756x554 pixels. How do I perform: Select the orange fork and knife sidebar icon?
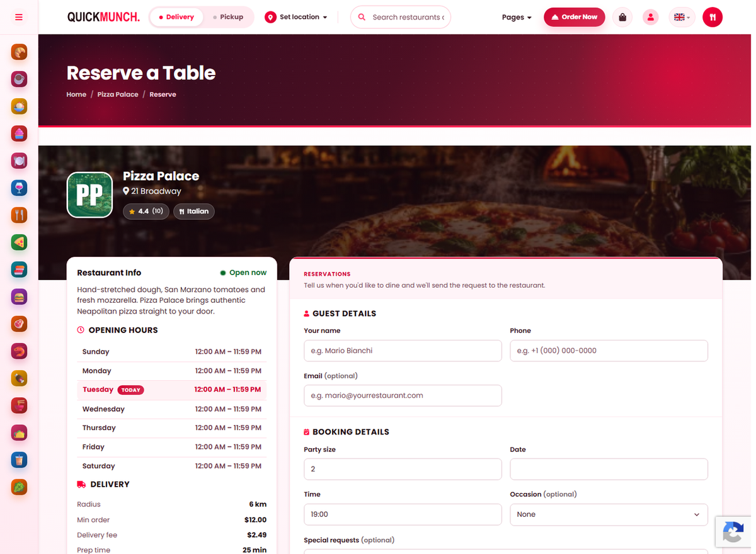pos(19,215)
